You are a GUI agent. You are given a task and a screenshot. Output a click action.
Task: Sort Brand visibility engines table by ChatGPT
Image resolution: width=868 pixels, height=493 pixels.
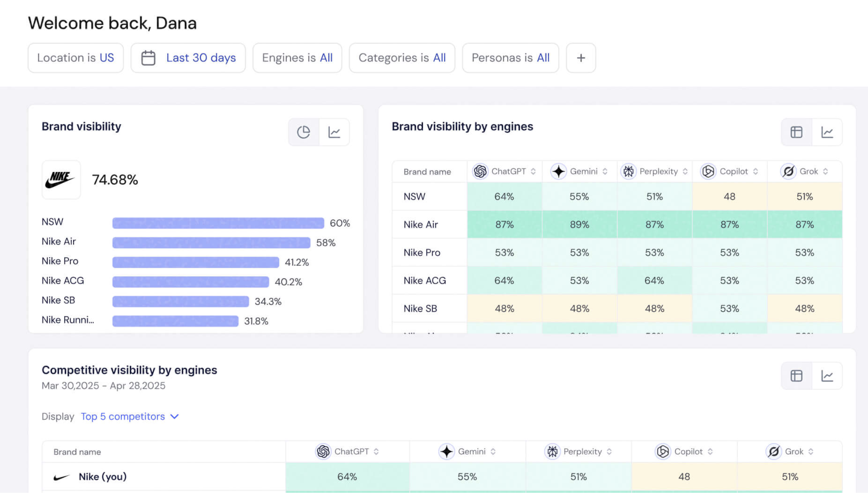(x=533, y=172)
